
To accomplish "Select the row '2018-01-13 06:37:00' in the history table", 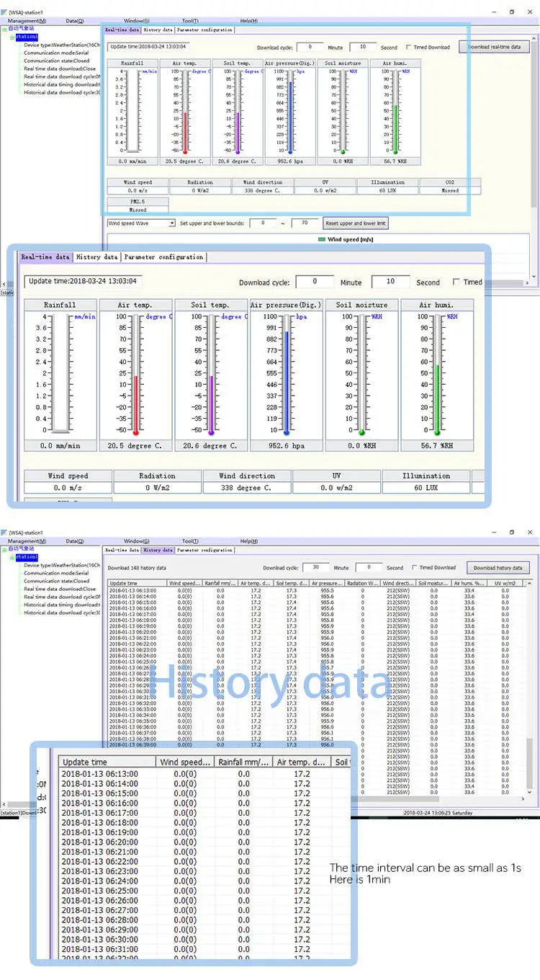I will (317, 733).
